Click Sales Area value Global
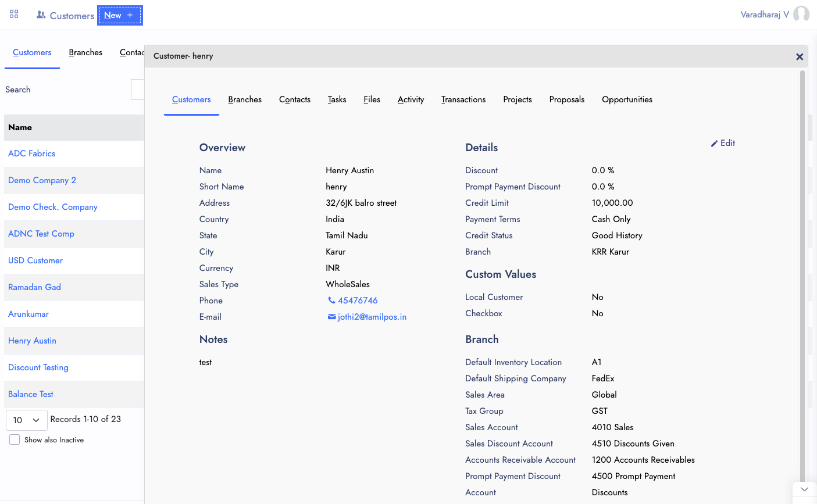817x504 pixels. [604, 395]
